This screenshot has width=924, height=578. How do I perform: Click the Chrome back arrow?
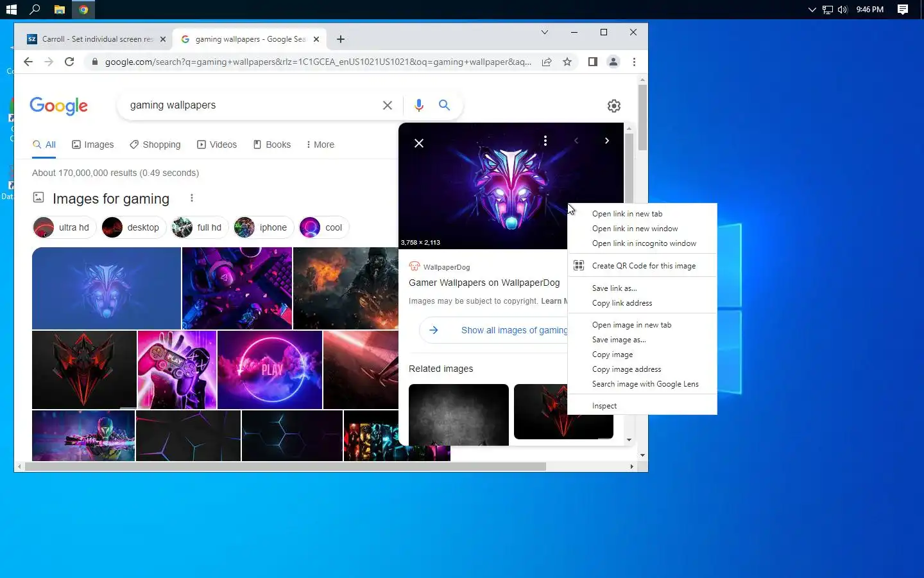[x=28, y=62]
